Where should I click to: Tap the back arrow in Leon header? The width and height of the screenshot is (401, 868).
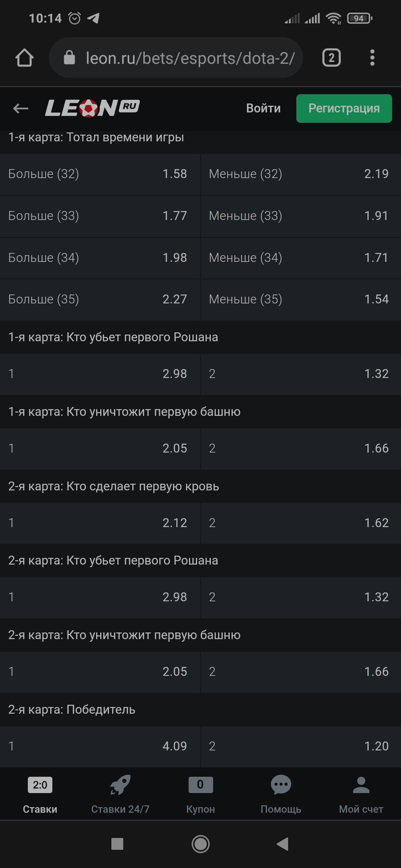20,108
